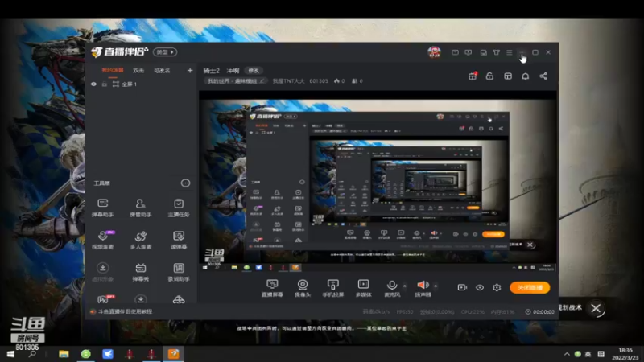Open 主播任务 streamer tasks tool
Viewport: 644px width, 362px height.
(x=179, y=208)
